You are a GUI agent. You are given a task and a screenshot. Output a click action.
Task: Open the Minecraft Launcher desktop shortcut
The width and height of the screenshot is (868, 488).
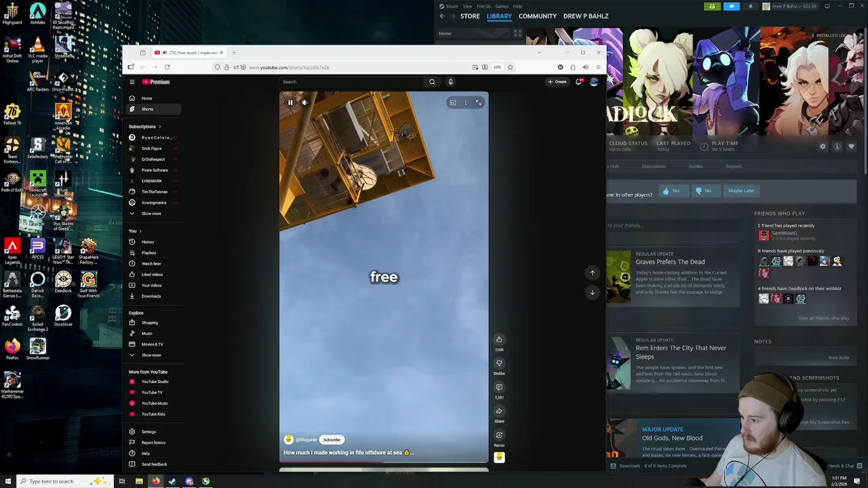[38, 183]
